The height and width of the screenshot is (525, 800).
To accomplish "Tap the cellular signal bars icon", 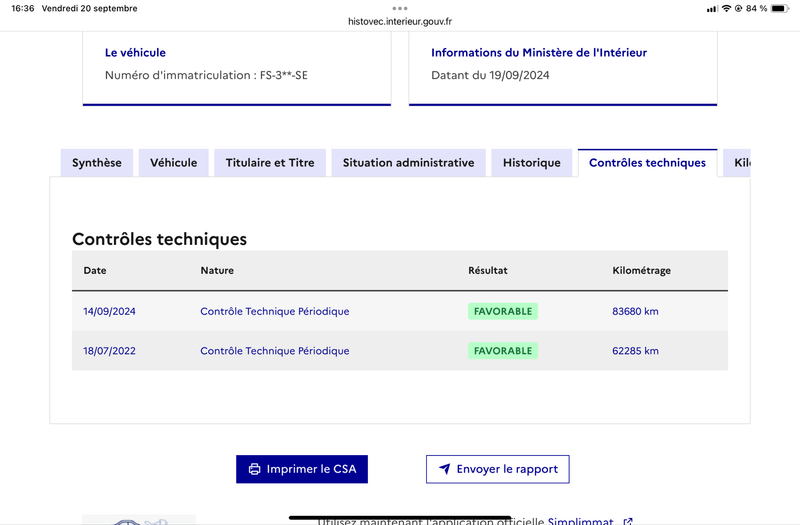I will [712, 9].
